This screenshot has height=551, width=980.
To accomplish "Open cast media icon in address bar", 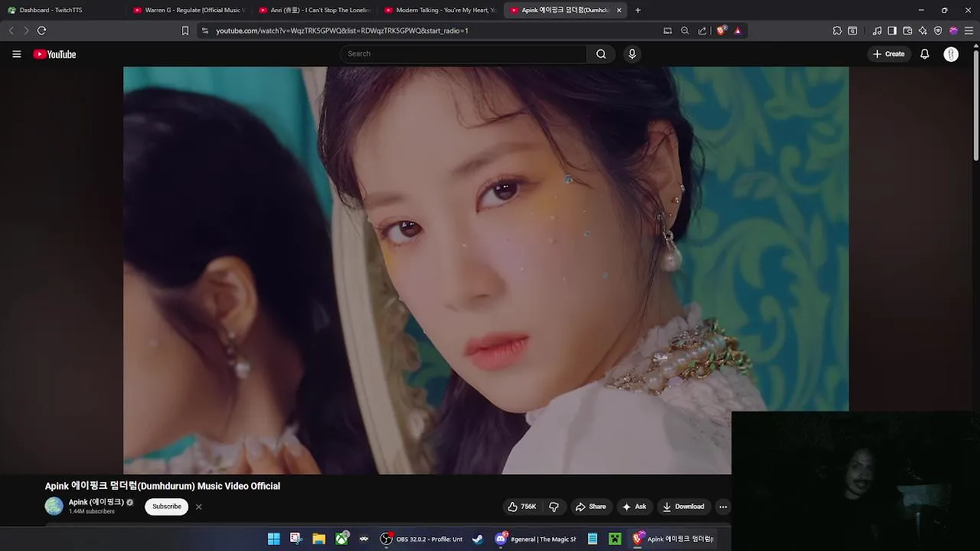I will 668,31.
